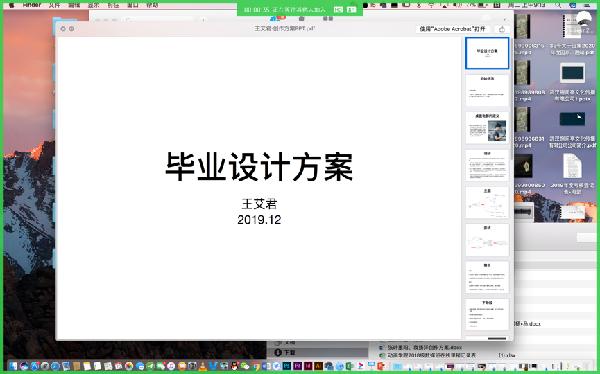The image size is (600, 374).
Task: Click the share icon in preview toolbar
Action: point(502,29)
